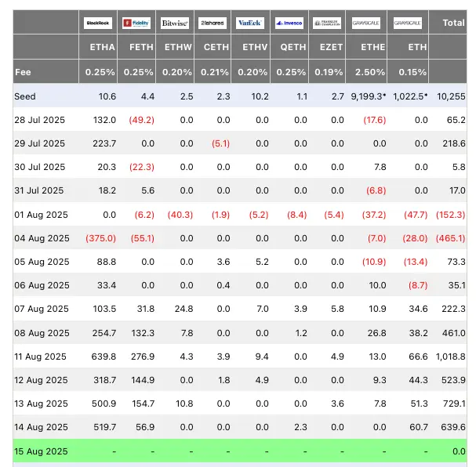Click the 28 Jul 2025 date
Image resolution: width=476 pixels, height=467 pixels.
[x=39, y=120]
